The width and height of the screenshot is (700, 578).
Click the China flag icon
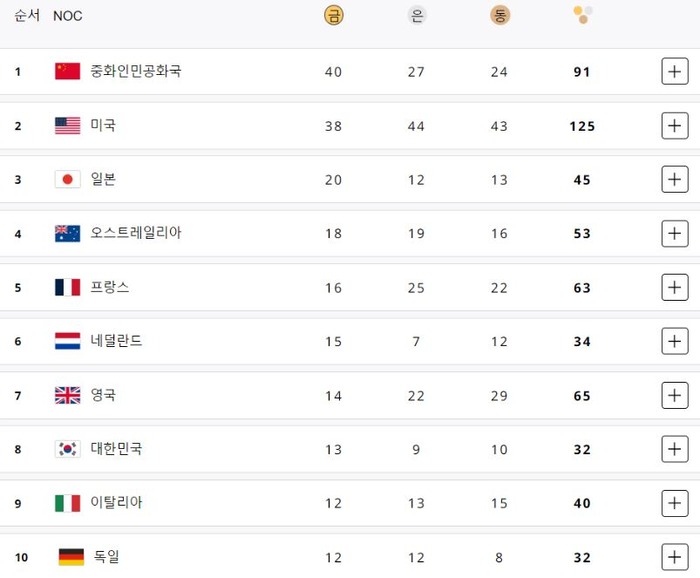(67, 71)
